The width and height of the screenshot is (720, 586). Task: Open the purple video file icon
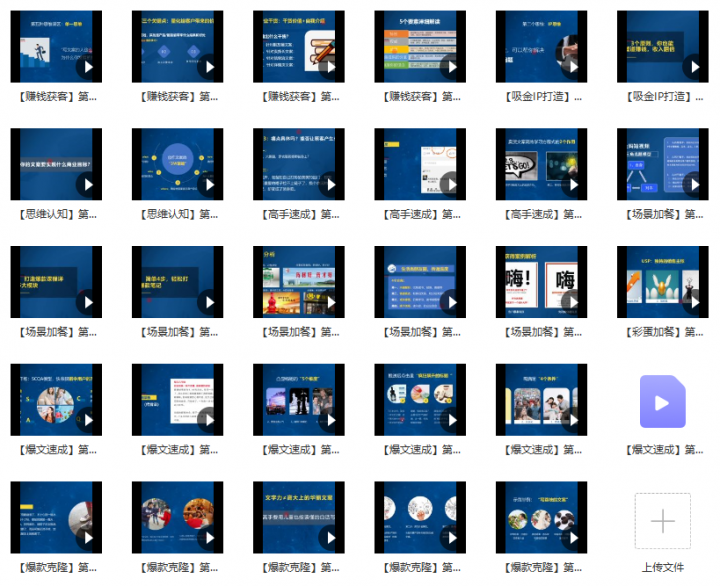click(x=663, y=401)
